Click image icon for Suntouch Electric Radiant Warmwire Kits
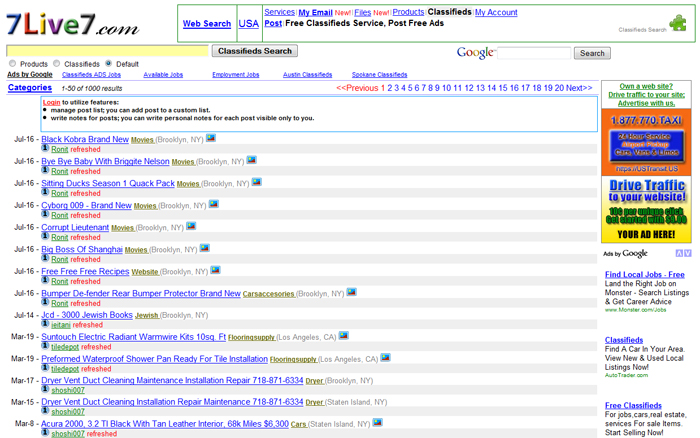700x438 pixels. click(344, 335)
